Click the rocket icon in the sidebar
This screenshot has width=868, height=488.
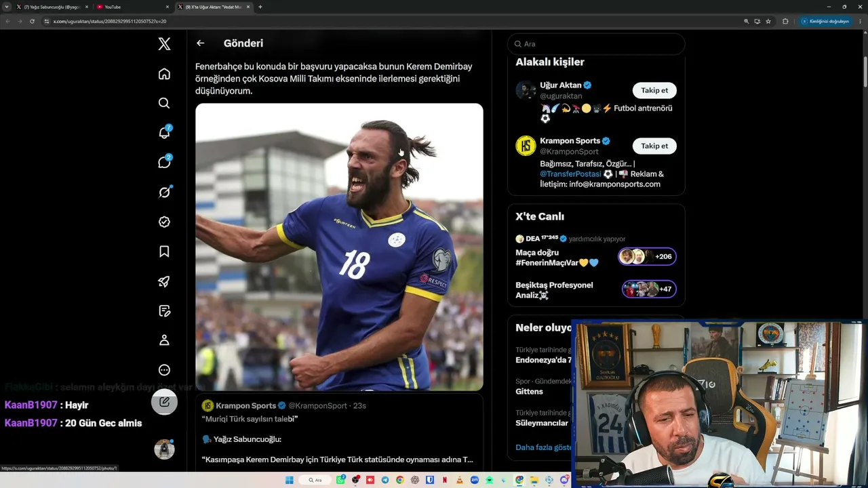coord(164,281)
